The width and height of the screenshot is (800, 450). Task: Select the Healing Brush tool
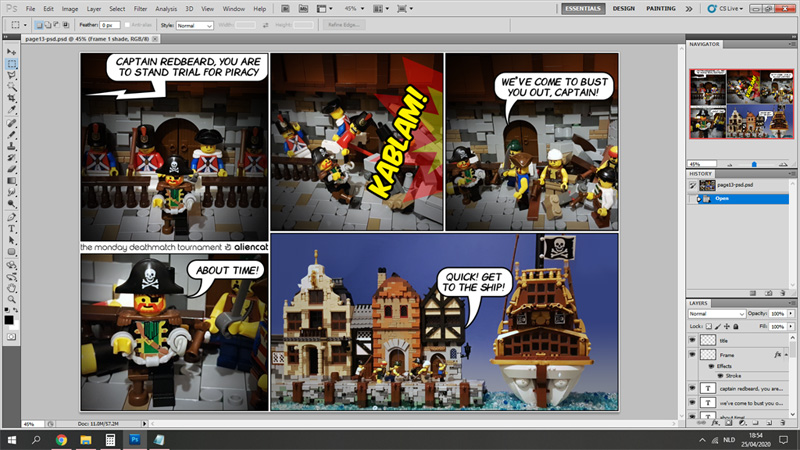(x=11, y=123)
